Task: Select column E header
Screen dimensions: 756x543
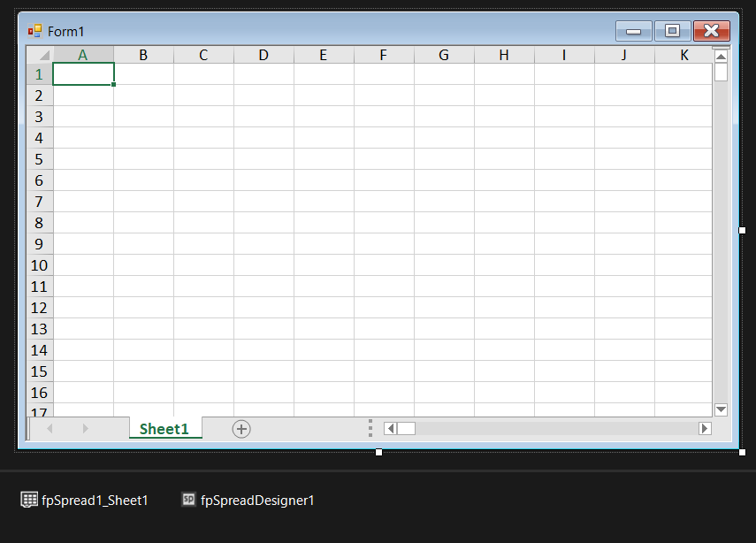Action: (x=324, y=55)
